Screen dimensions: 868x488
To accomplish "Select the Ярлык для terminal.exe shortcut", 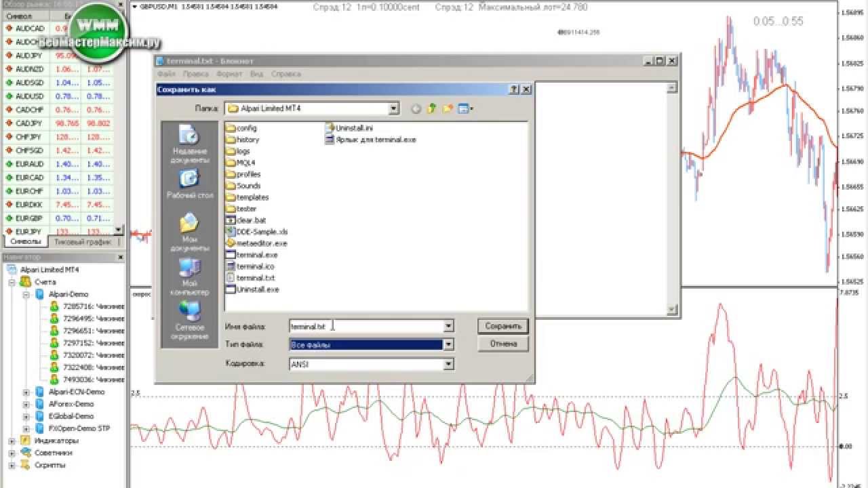I will (371, 140).
